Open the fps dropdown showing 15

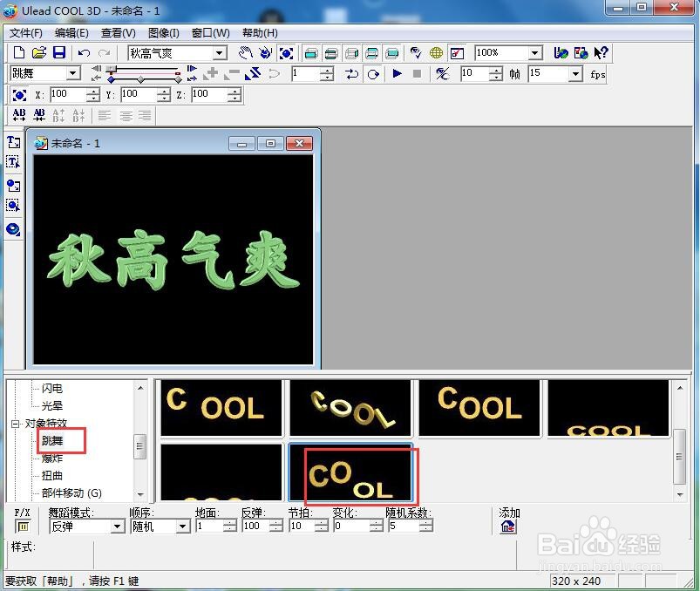pyautogui.click(x=576, y=73)
